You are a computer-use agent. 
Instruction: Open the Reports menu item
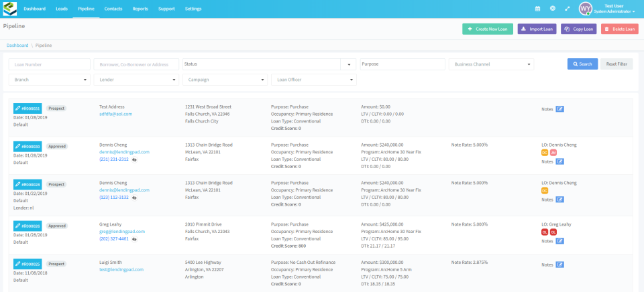coord(140,9)
